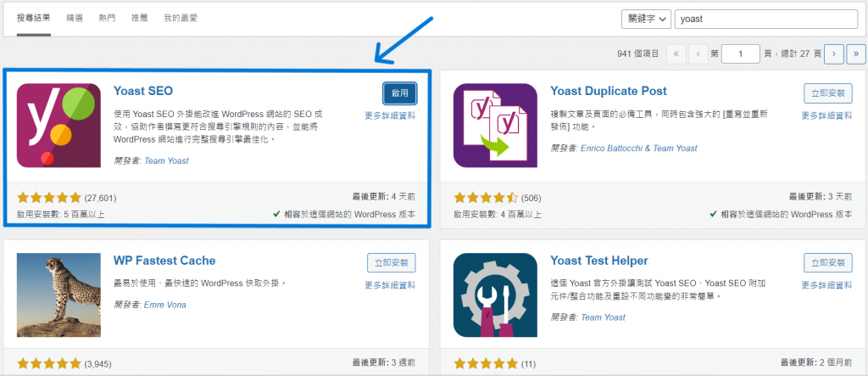Click the Yoast Test Helper title
The height and width of the screenshot is (376, 868).
click(x=599, y=261)
